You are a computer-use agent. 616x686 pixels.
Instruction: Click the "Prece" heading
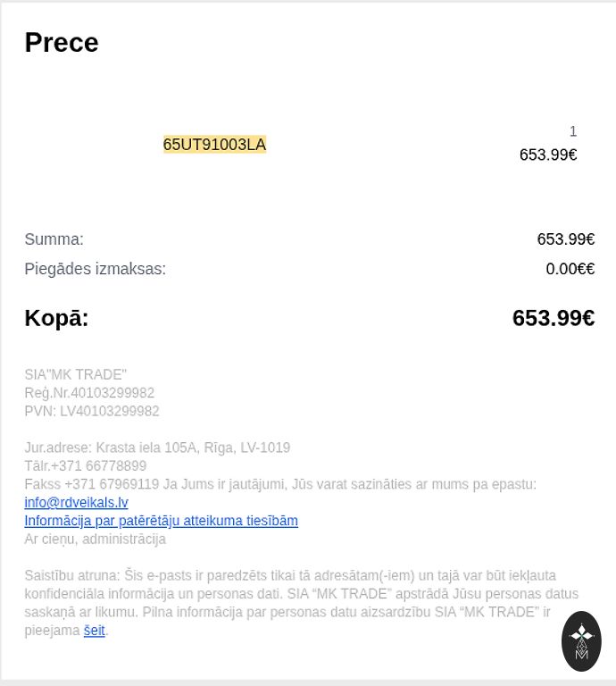[x=62, y=42]
